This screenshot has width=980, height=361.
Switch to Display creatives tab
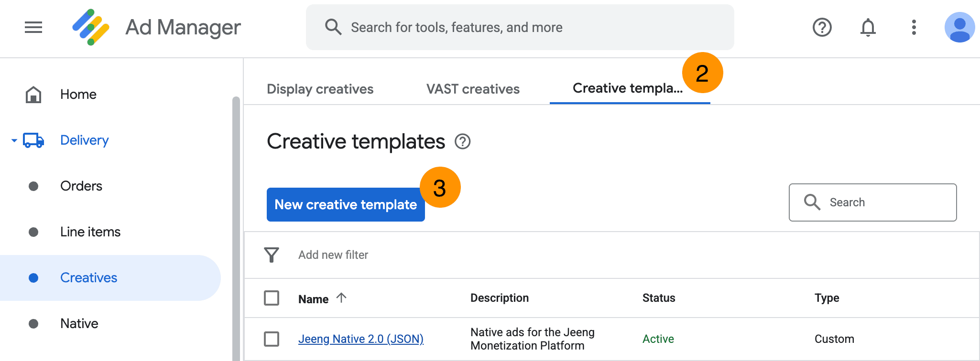pos(320,89)
